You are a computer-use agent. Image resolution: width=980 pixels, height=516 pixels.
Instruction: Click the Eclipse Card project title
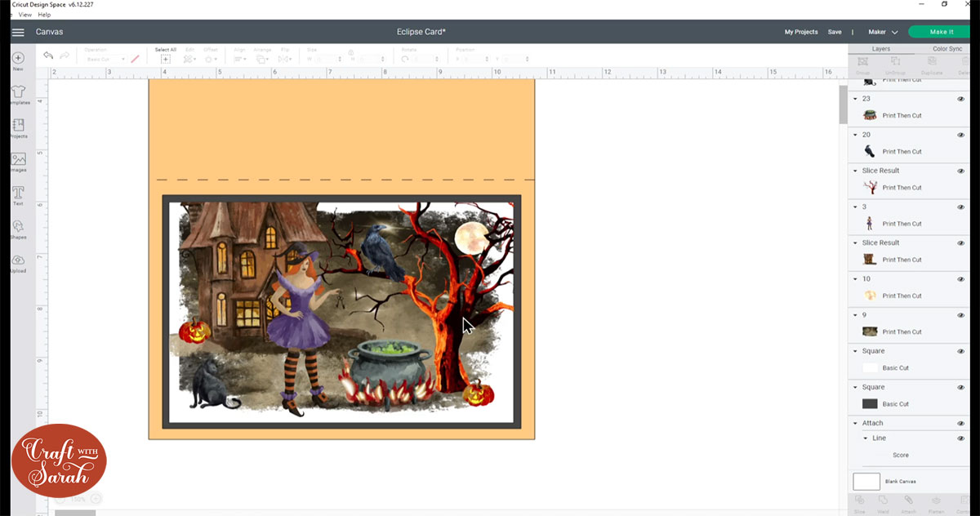(x=421, y=32)
